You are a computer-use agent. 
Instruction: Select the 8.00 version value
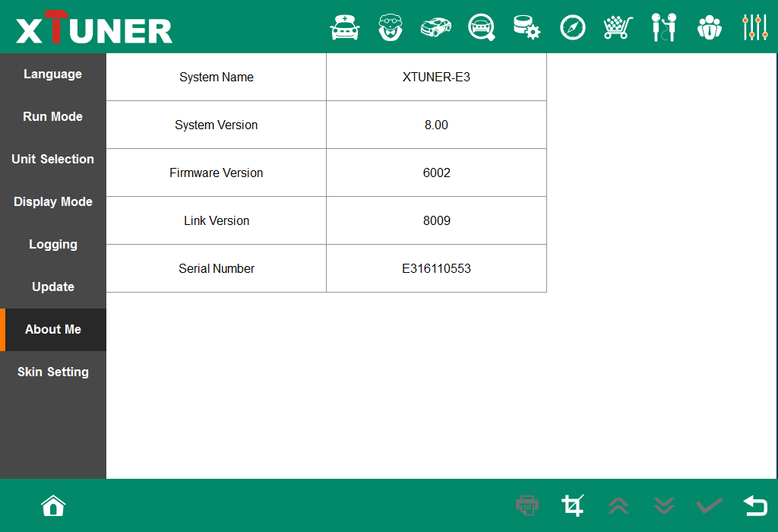437,125
